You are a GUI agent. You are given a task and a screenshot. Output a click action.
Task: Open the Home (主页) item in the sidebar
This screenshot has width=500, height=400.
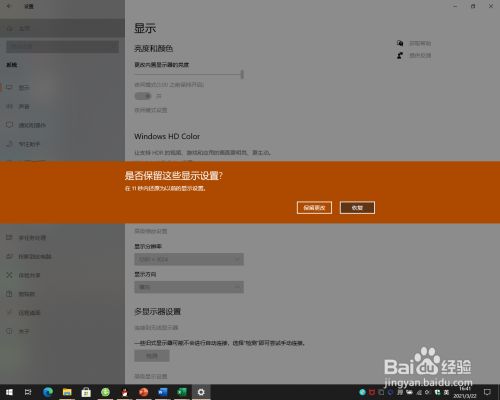62,28
